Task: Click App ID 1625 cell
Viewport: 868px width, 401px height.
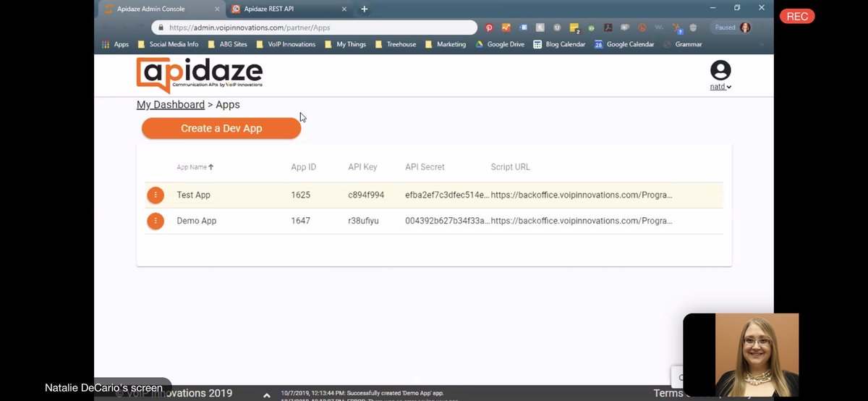Action: pyautogui.click(x=301, y=195)
